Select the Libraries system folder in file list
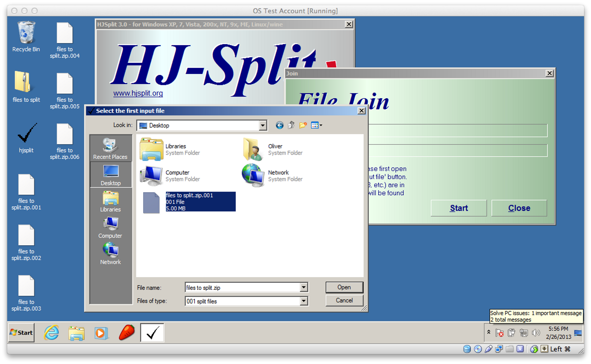 click(x=170, y=149)
